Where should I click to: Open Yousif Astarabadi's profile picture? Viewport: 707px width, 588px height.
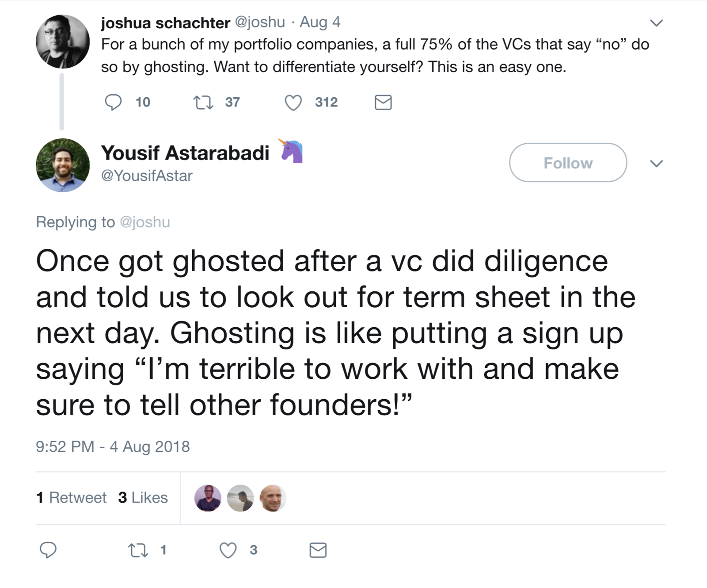click(x=63, y=165)
